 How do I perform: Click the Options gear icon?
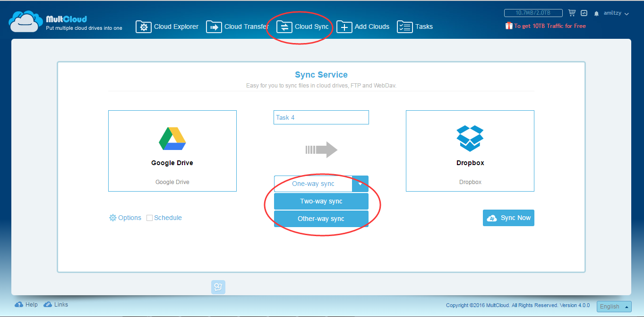pyautogui.click(x=112, y=218)
